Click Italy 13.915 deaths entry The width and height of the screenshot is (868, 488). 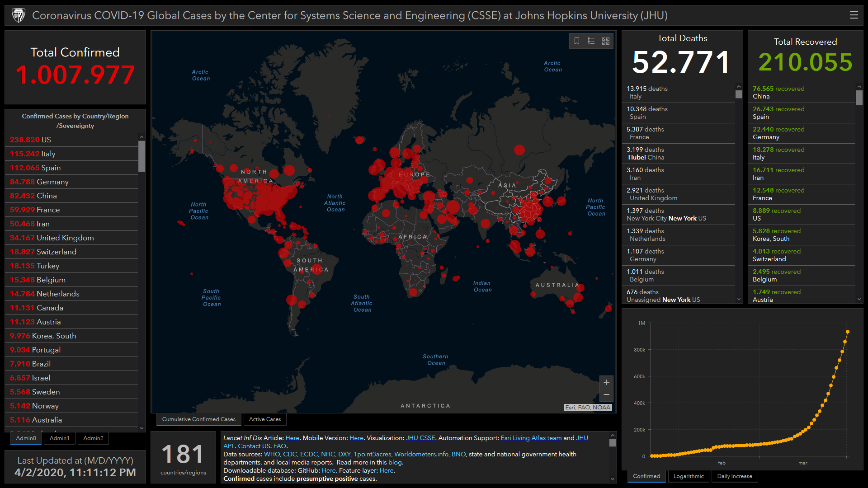coord(679,93)
